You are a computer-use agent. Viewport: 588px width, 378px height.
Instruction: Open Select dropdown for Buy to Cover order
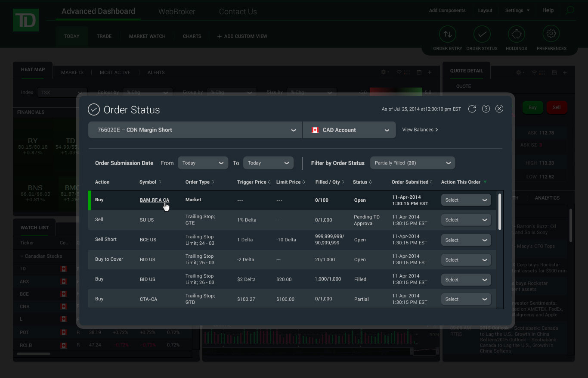point(466,260)
